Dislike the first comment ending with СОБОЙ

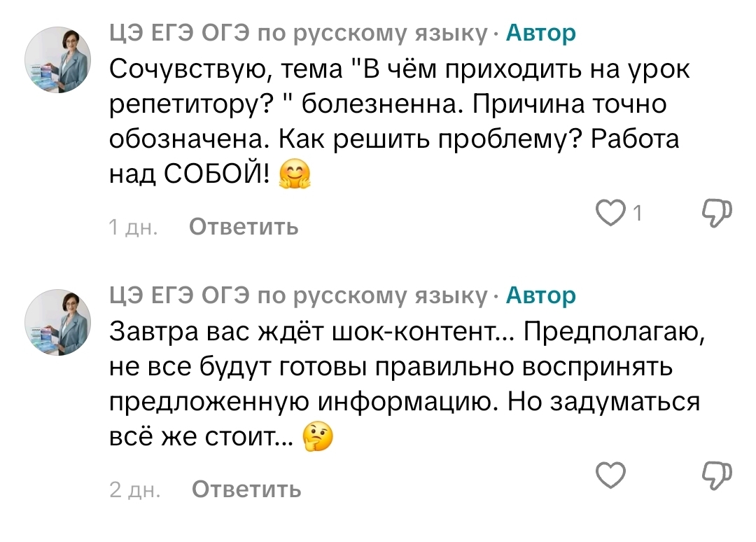716,213
